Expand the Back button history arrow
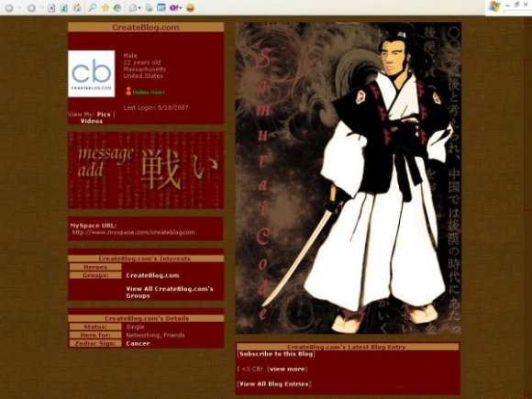The height and width of the screenshot is (399, 532). [x=19, y=8]
